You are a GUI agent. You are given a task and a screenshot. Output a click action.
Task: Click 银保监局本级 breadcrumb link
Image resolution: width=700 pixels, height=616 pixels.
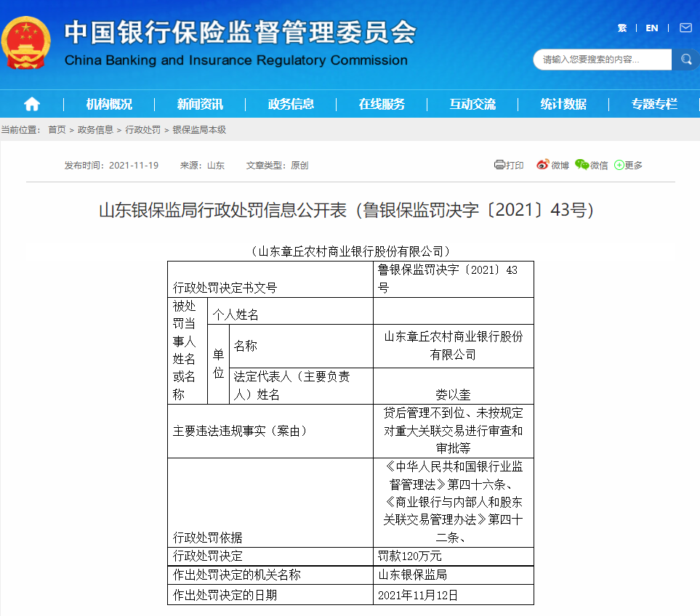pyautogui.click(x=200, y=130)
